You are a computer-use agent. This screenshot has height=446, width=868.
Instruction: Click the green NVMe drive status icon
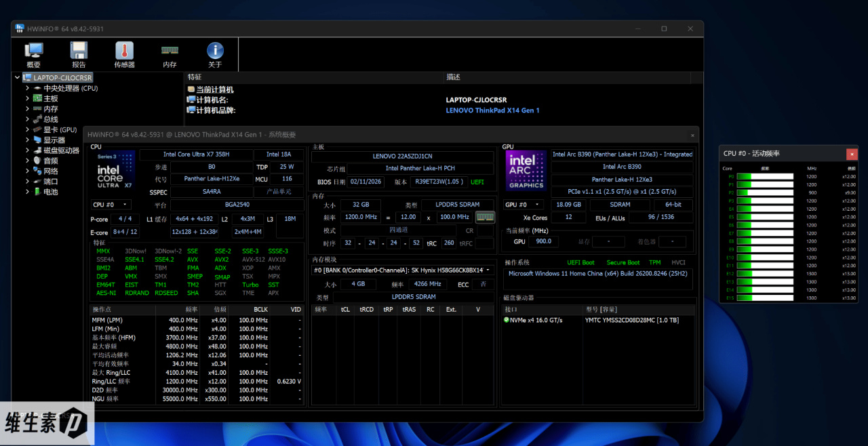tap(507, 320)
